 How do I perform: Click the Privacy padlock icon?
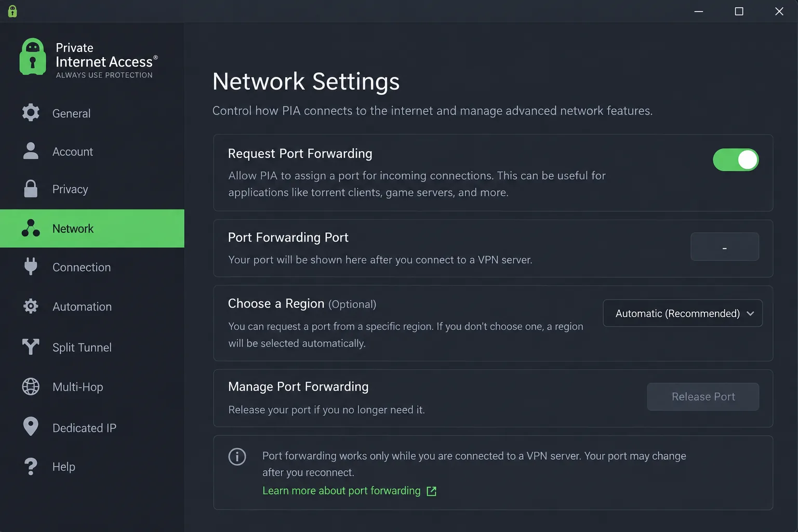point(31,189)
